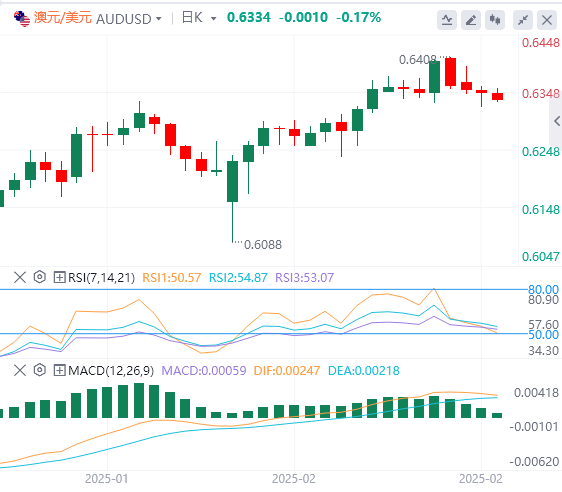This screenshot has height=492, width=562.
Task: Click the MACD(12,26,9) indicator label
Action: 111,371
